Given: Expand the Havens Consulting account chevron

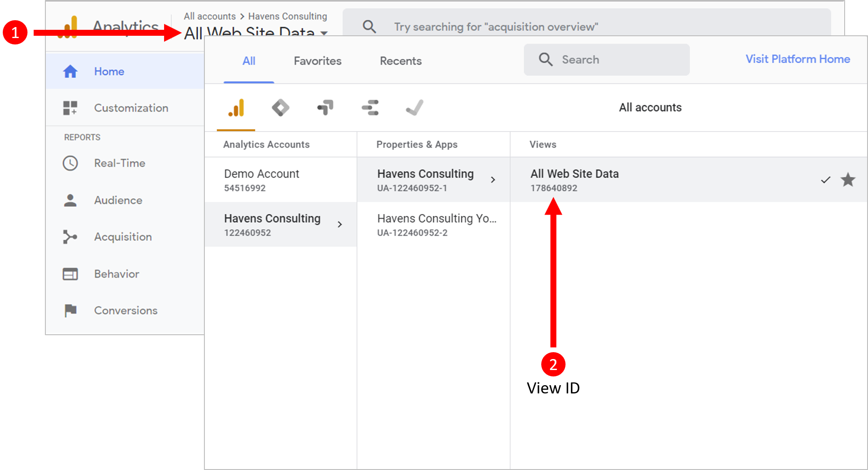Looking at the screenshot, I should click(x=340, y=224).
